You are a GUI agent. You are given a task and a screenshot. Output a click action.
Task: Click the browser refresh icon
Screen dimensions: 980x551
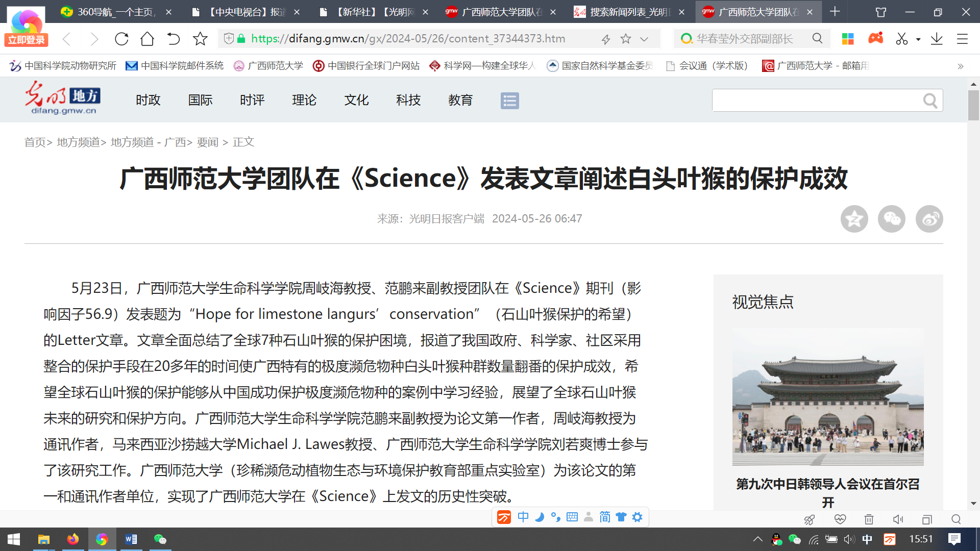click(x=121, y=39)
